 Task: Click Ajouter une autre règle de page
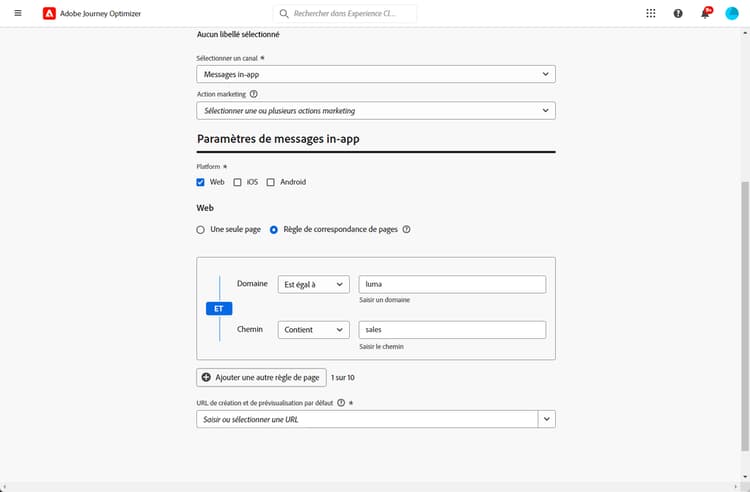(x=261, y=378)
